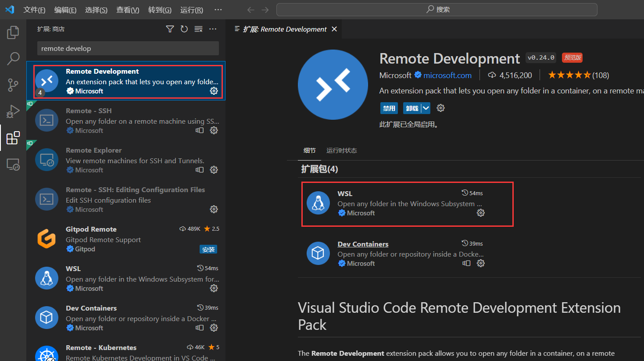Open the Search view in activity bar
Screen dimensions: 644x361
[13, 58]
